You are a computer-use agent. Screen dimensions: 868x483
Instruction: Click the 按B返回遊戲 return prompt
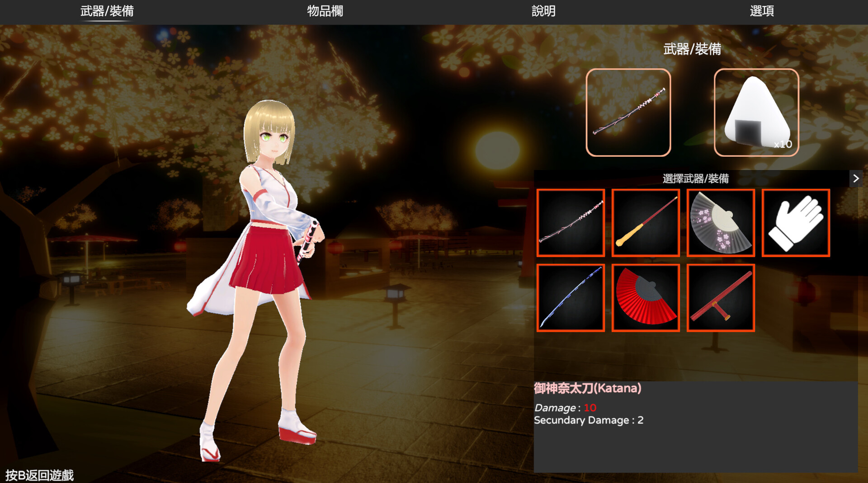pyautogui.click(x=38, y=475)
